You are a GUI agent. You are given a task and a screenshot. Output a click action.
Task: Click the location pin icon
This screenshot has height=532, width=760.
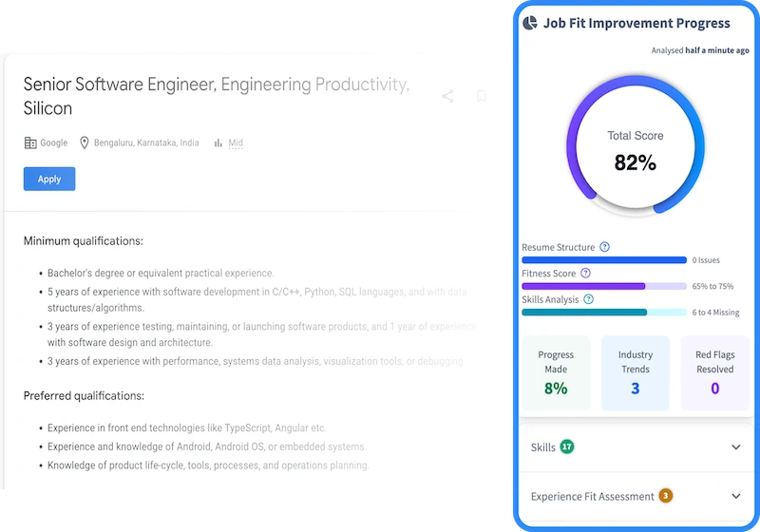pos(85,142)
